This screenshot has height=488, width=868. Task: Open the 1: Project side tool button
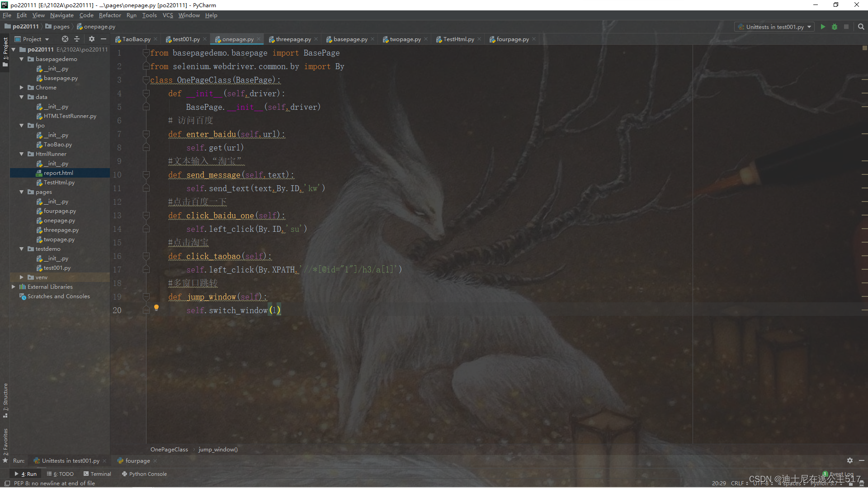tap(5, 52)
